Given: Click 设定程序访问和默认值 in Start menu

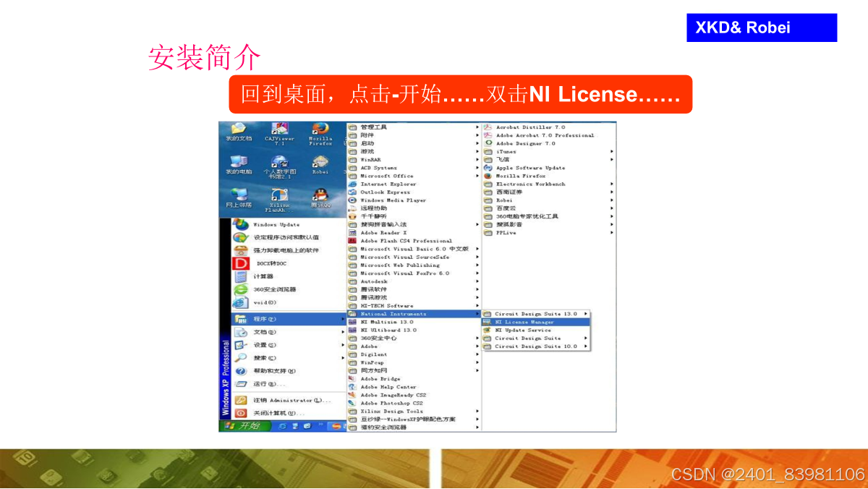Looking at the screenshot, I should [288, 237].
